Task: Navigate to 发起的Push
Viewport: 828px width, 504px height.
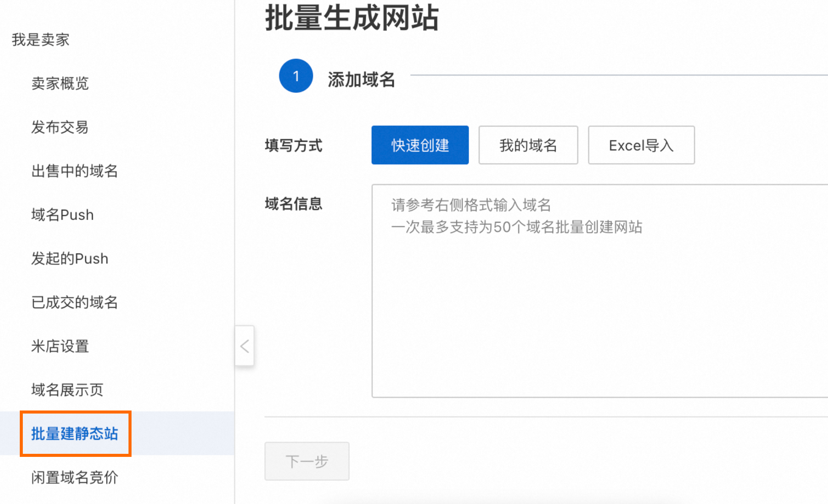Action: click(x=70, y=258)
